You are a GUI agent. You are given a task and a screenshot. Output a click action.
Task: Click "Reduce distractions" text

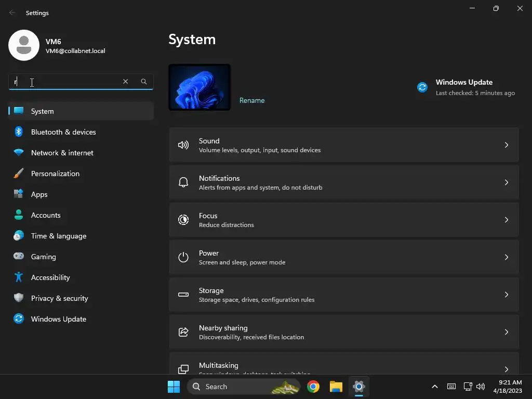[x=227, y=225]
